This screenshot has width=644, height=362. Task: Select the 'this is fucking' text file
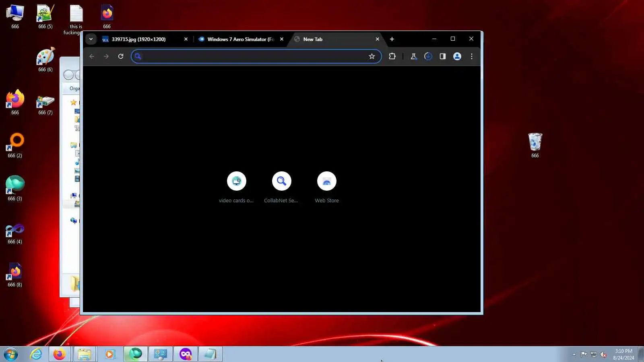(x=76, y=20)
